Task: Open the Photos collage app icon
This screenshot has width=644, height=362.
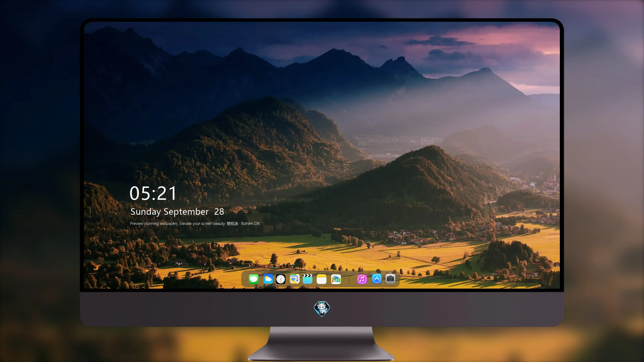Action: click(336, 279)
